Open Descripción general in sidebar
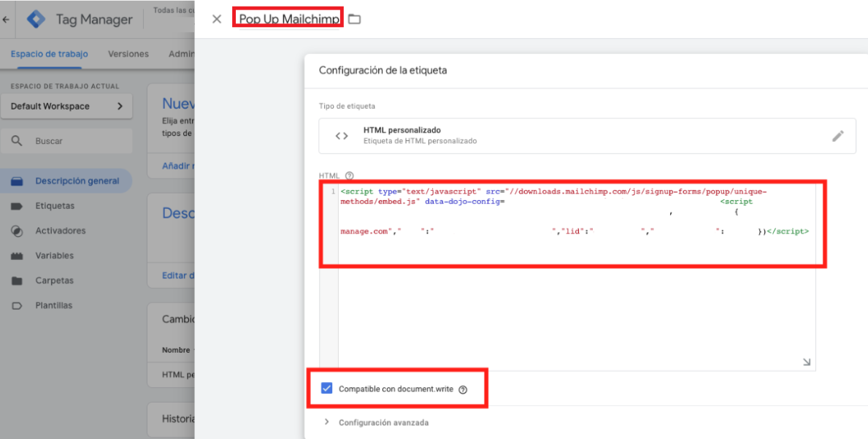 coord(66,181)
